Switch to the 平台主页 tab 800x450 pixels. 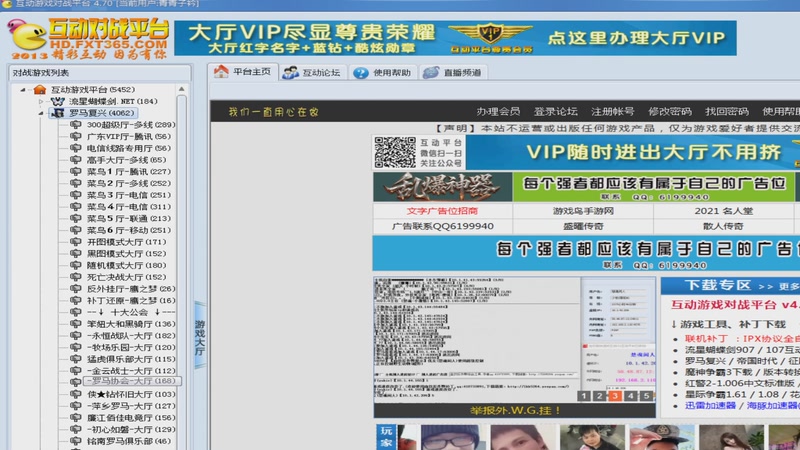coord(243,72)
